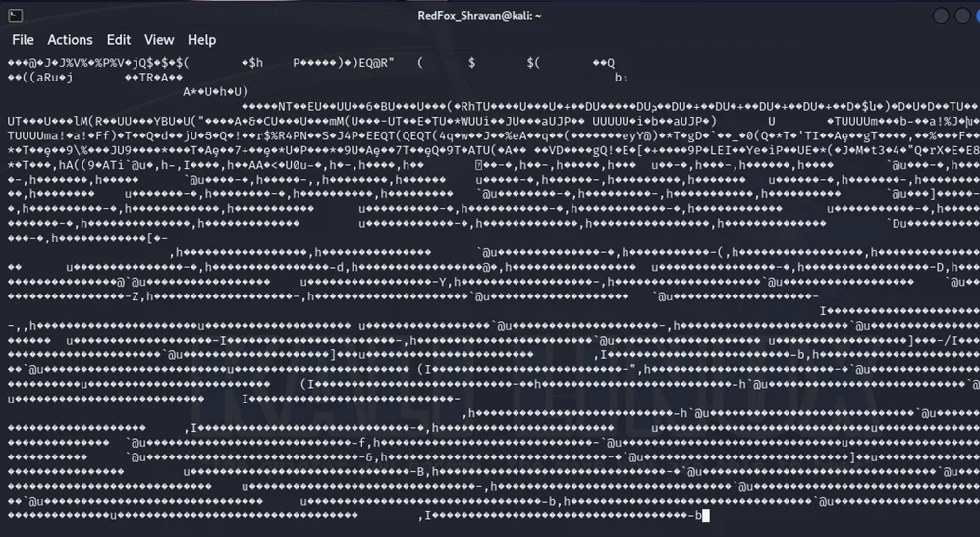The height and width of the screenshot is (537, 980).
Task: Open the Actions menu
Action: [x=70, y=40]
